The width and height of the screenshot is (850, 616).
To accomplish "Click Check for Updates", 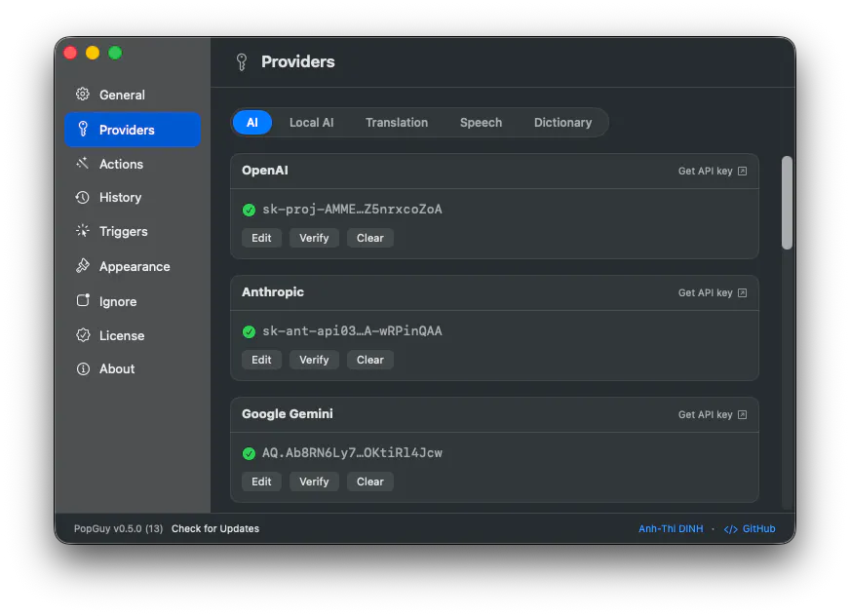I will 215,528.
